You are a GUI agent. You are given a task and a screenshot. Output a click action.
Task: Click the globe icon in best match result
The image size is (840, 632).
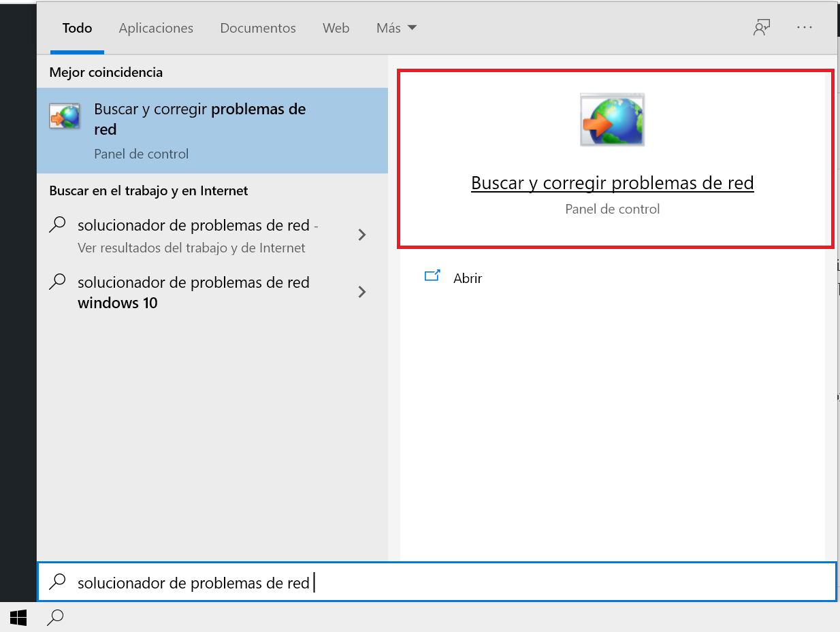point(65,116)
